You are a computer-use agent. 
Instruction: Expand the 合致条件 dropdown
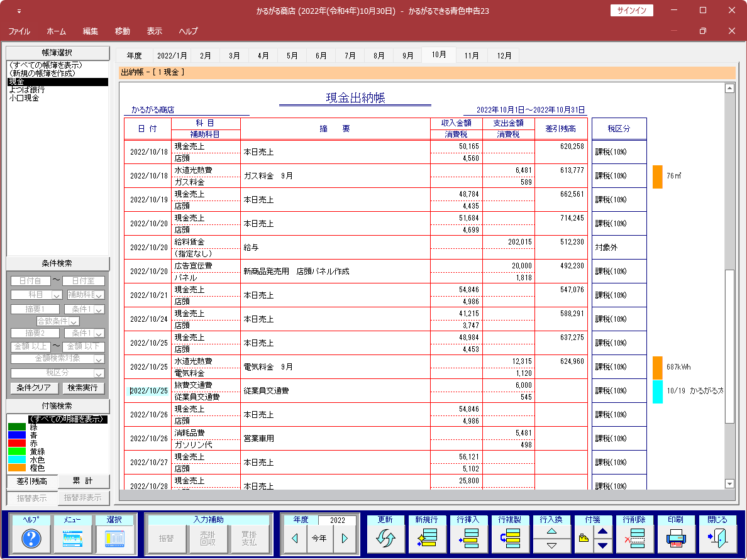(x=74, y=321)
